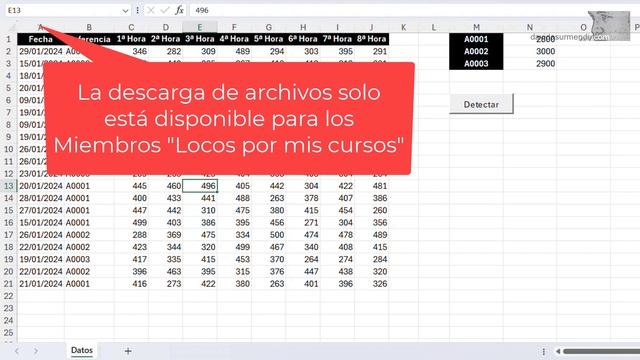Click cell M3 containing A0003
Screen dimensions: 640x360
click(476, 64)
